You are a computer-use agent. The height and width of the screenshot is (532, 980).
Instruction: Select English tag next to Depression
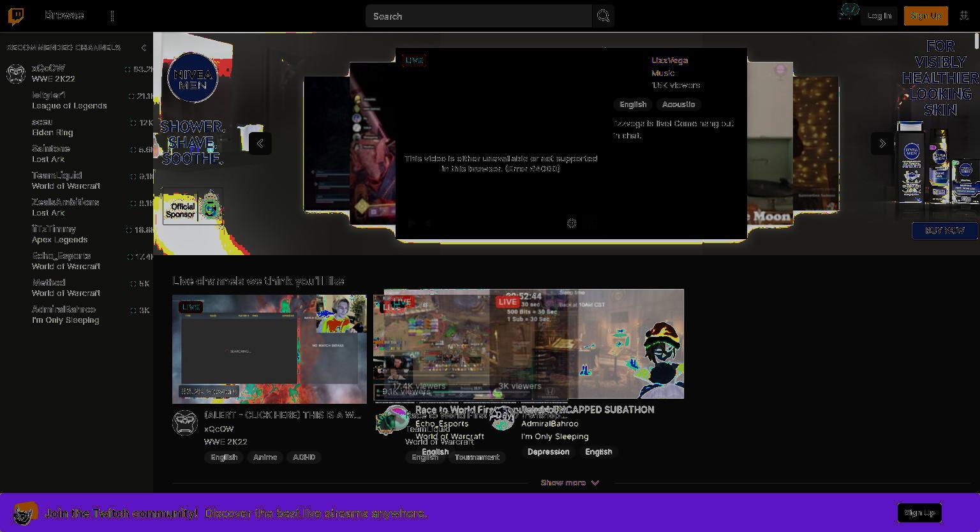click(598, 452)
